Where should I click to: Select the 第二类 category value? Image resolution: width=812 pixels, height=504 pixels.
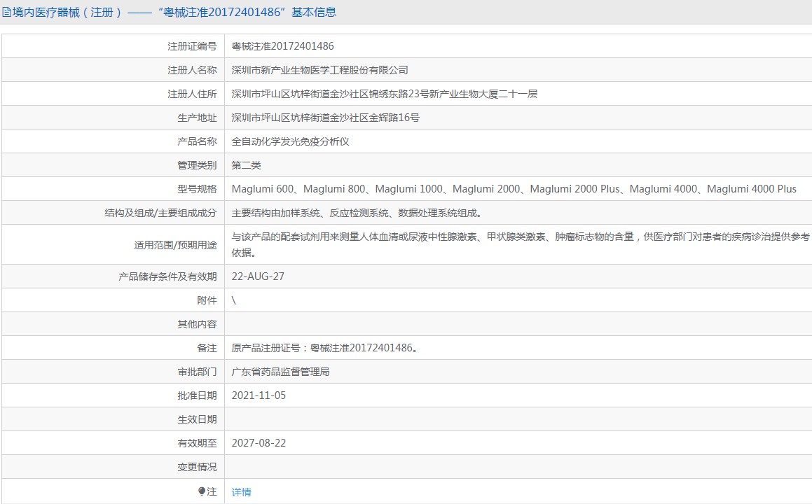[246, 165]
